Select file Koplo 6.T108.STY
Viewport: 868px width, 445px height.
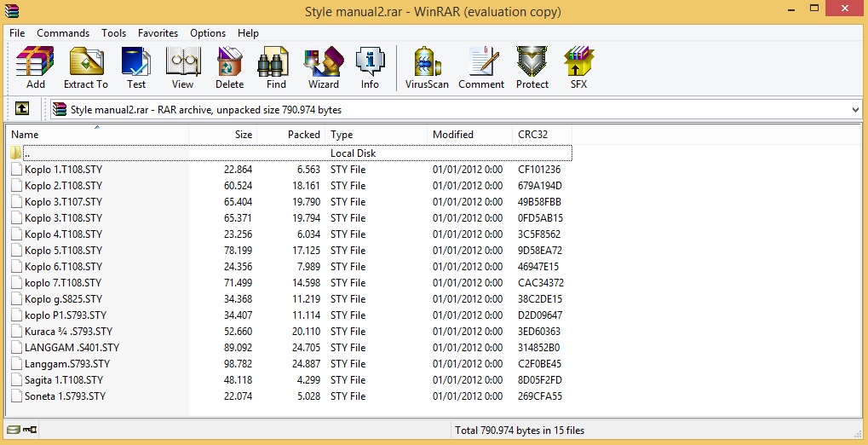click(63, 267)
